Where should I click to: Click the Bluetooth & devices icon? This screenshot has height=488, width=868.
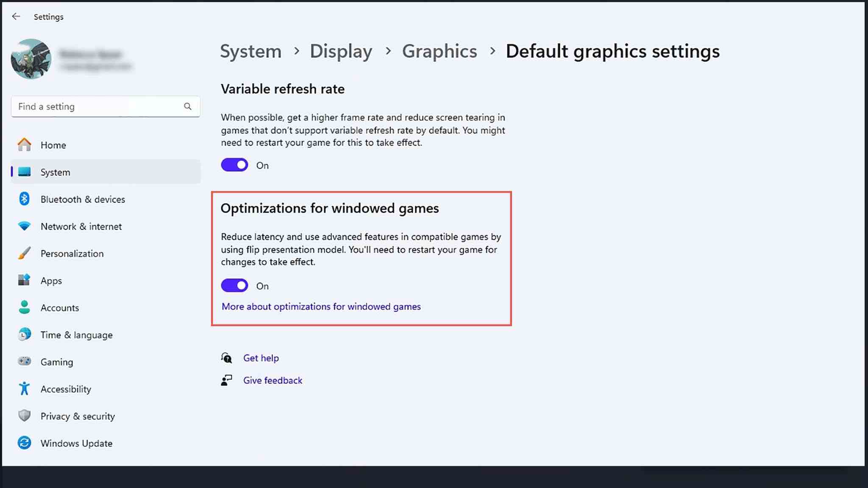tap(24, 198)
